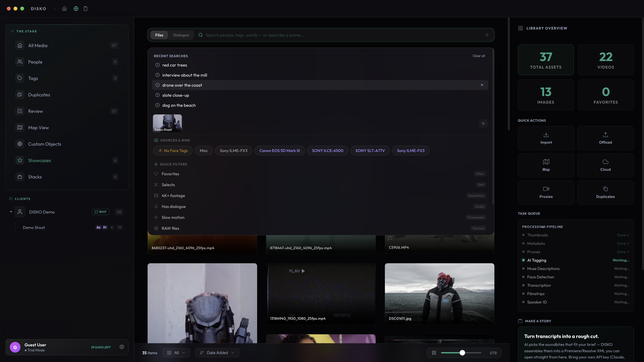Click the After Effects badge on Demo Shoot
Viewport: 644px width, 362px height.
pyautogui.click(x=98, y=228)
